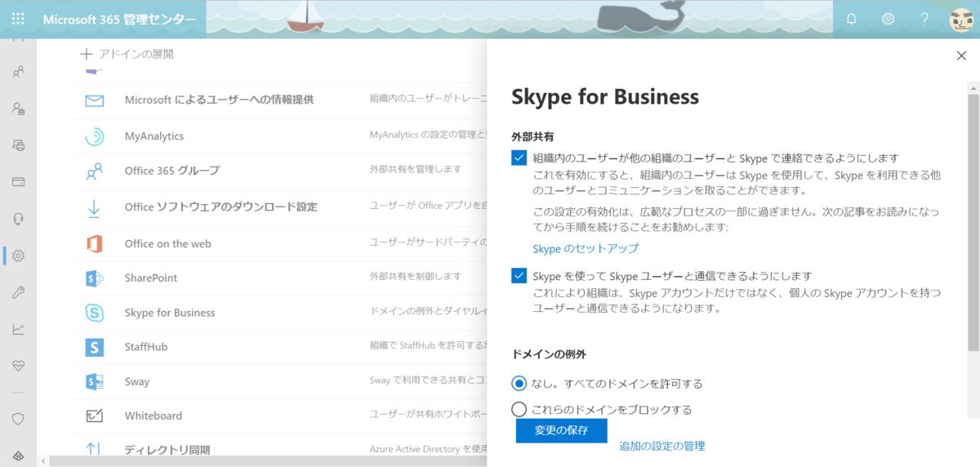Open the account avatar menu
Screen dimensions: 980x467
pos(961,19)
